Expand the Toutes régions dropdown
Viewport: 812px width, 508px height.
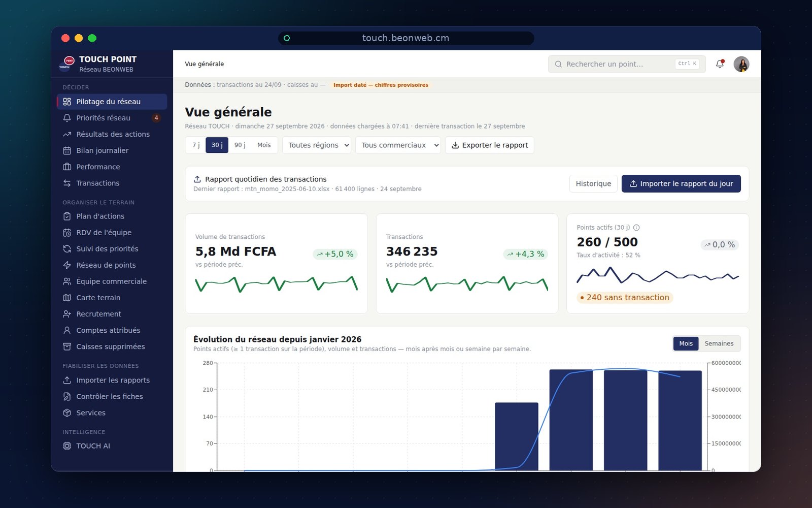(x=317, y=145)
